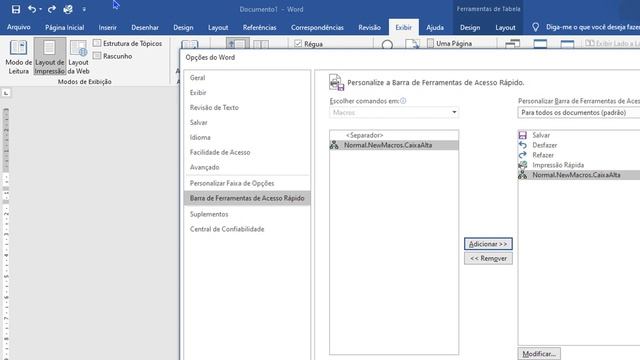Screen dimensions: 640x360
Task: Select Rascunho view option
Action: click(113, 56)
